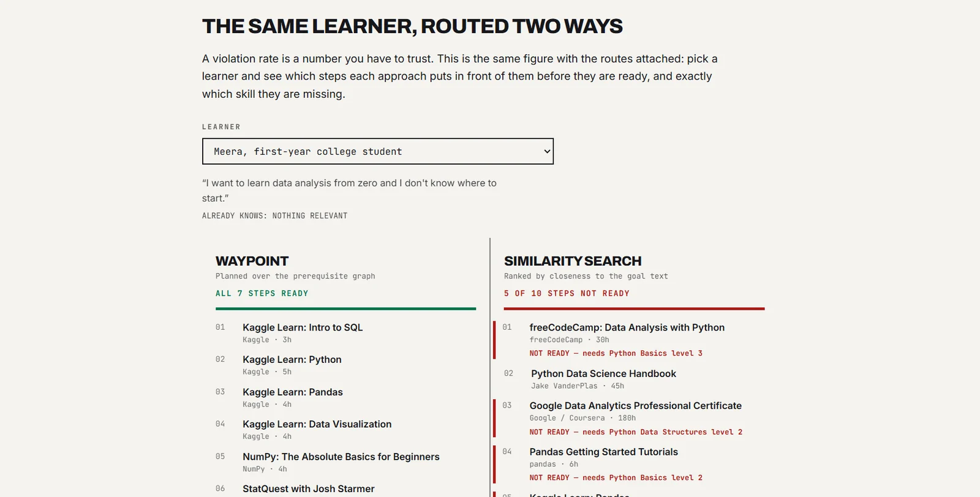Click the Kaggle Learn: Python step

click(x=292, y=360)
